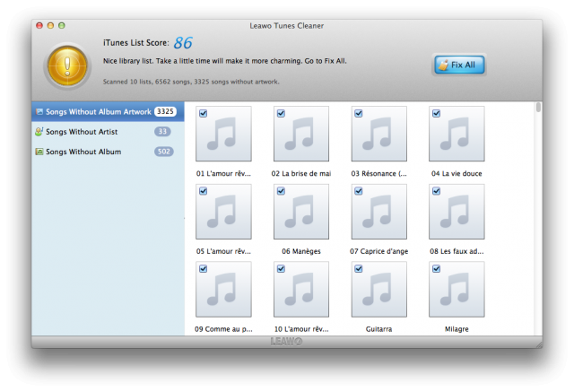
Task: Click the 502 count badge
Action: point(163,152)
